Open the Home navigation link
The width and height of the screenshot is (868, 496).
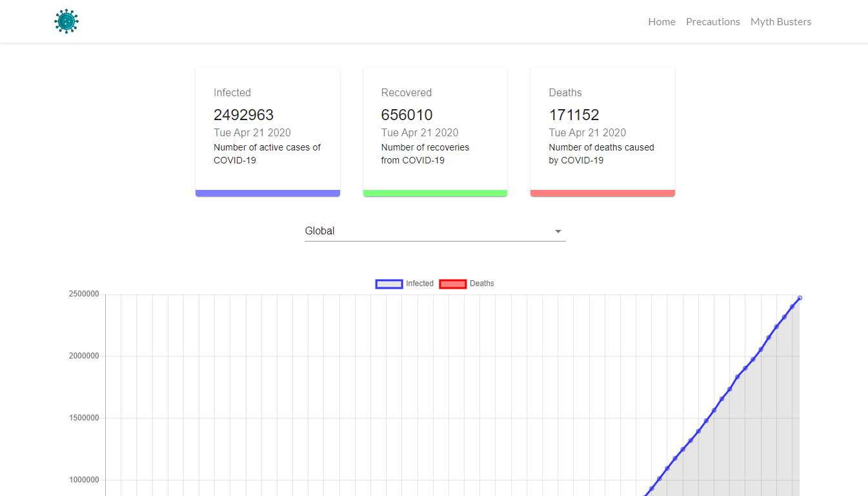[661, 22]
